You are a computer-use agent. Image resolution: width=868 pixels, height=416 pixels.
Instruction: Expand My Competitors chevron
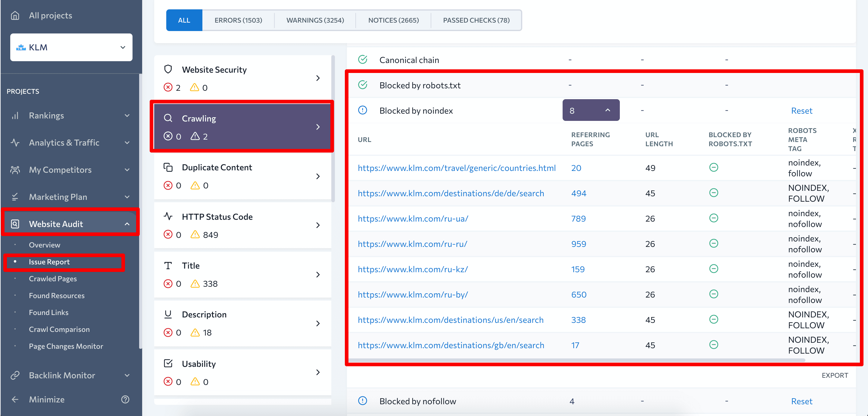[127, 170]
